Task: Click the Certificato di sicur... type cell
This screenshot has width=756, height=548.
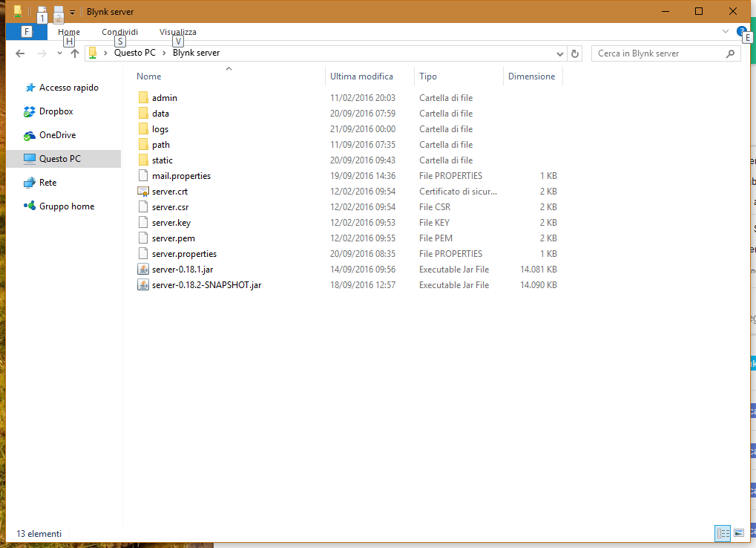Action: point(458,192)
